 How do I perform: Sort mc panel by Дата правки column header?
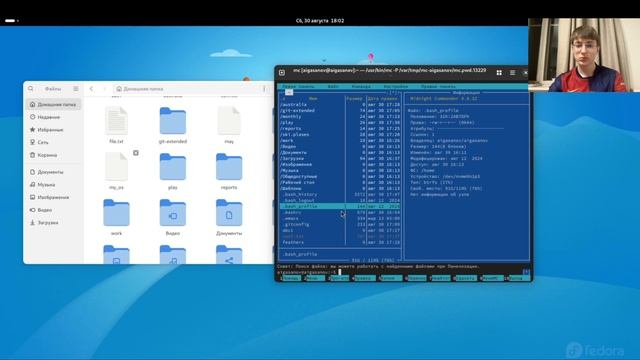tap(382, 98)
